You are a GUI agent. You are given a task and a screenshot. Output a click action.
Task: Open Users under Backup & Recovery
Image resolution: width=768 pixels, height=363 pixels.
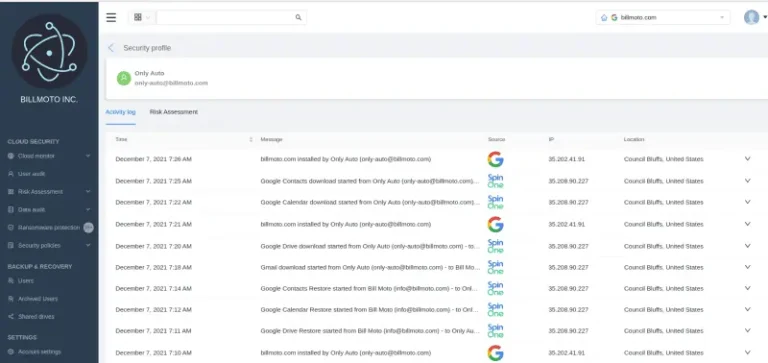point(25,281)
